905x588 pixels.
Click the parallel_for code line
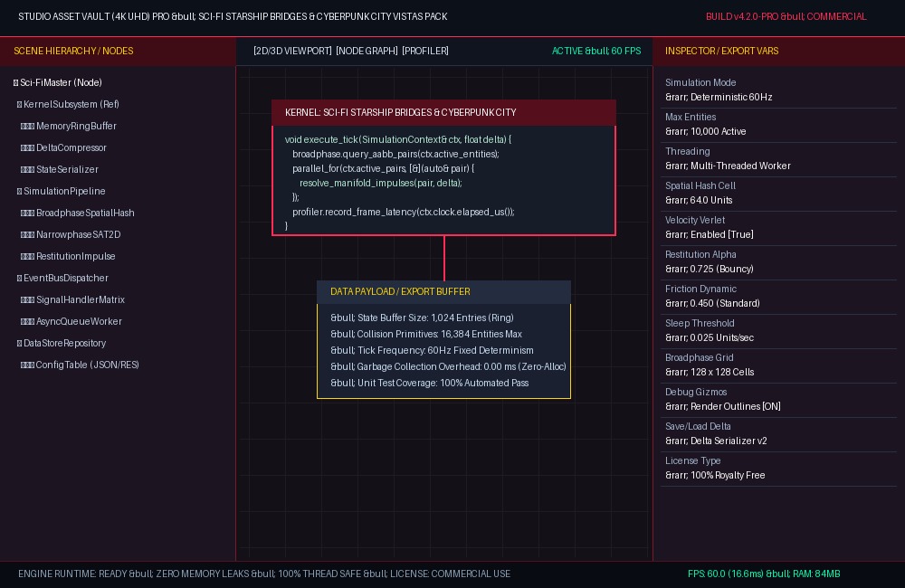383,168
